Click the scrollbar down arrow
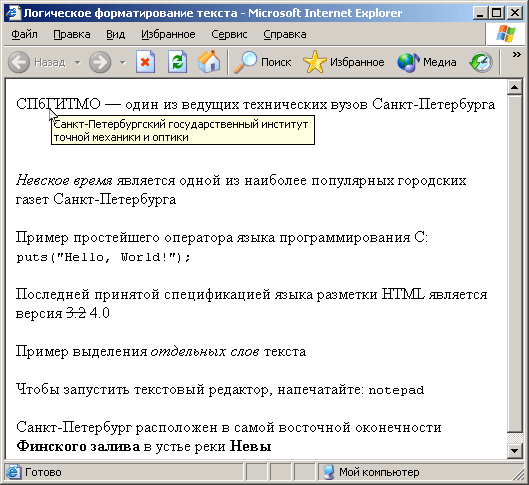The height and width of the screenshot is (485, 529). (x=514, y=450)
